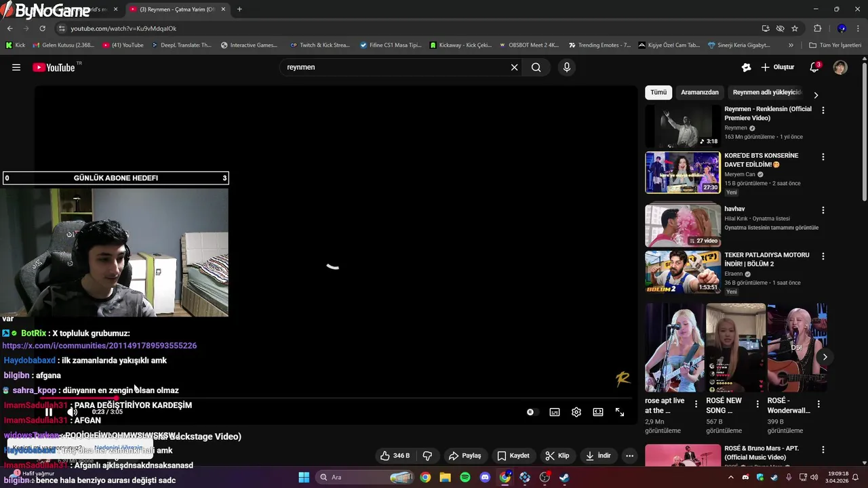This screenshot has height=488, width=868.
Task: Open the YouTube hamburger guide menu
Action: (16, 67)
